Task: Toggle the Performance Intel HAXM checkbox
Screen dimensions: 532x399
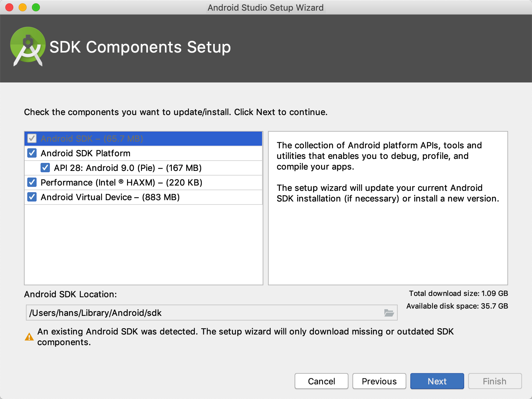Action: pos(32,183)
